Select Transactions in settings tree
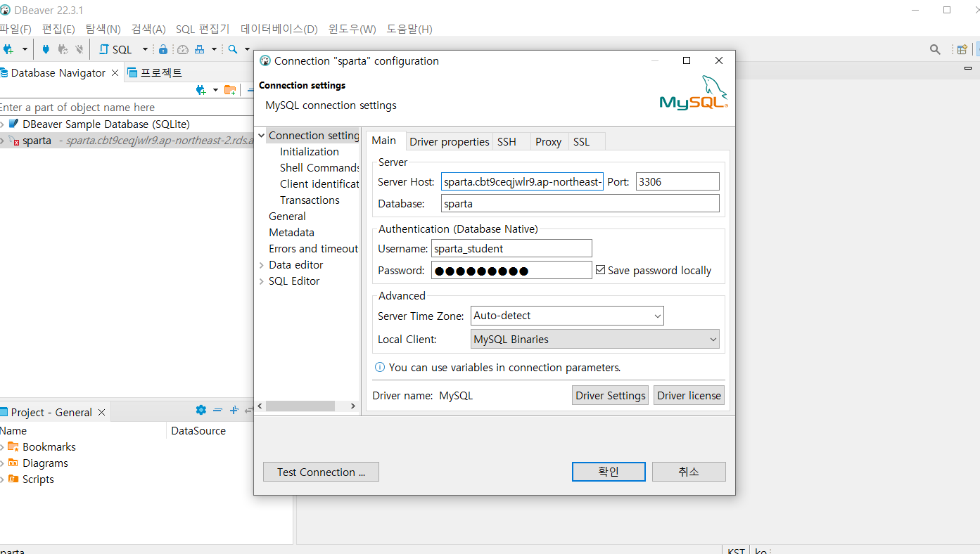Screen dimensions: 980x554 (x=310, y=200)
